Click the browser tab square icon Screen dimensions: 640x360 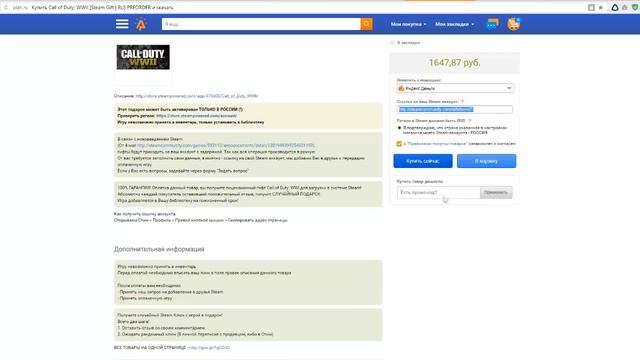[x=591, y=7]
